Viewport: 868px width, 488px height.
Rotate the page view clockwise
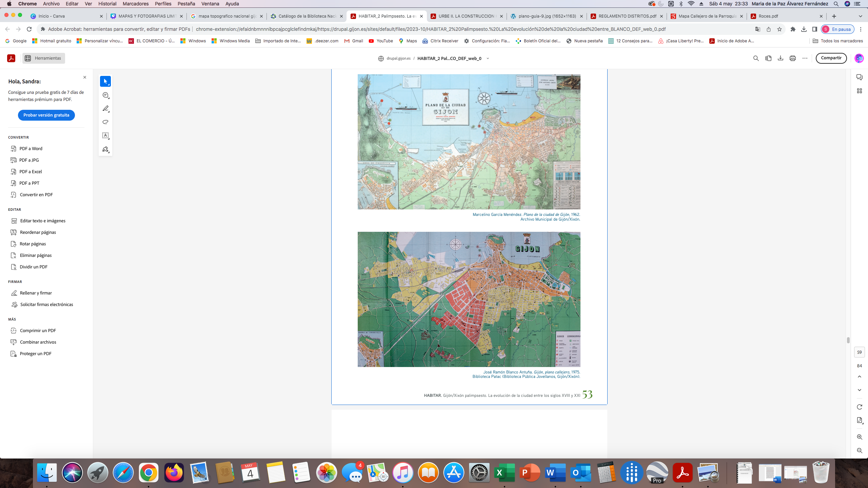(x=859, y=407)
